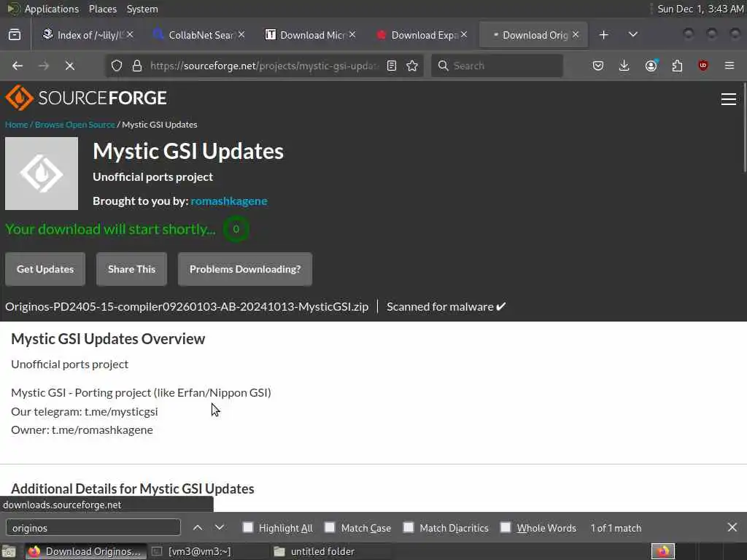
Task: Stop loading the page
Action: click(69, 66)
